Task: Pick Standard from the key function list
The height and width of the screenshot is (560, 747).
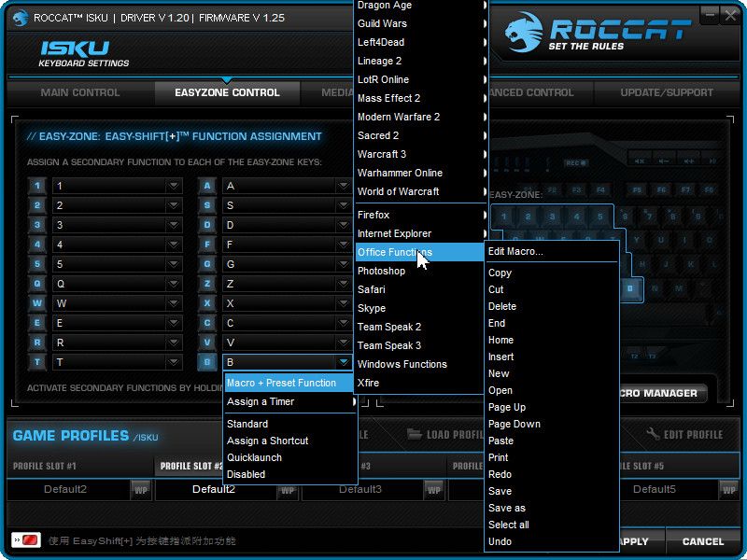Action: pos(290,424)
